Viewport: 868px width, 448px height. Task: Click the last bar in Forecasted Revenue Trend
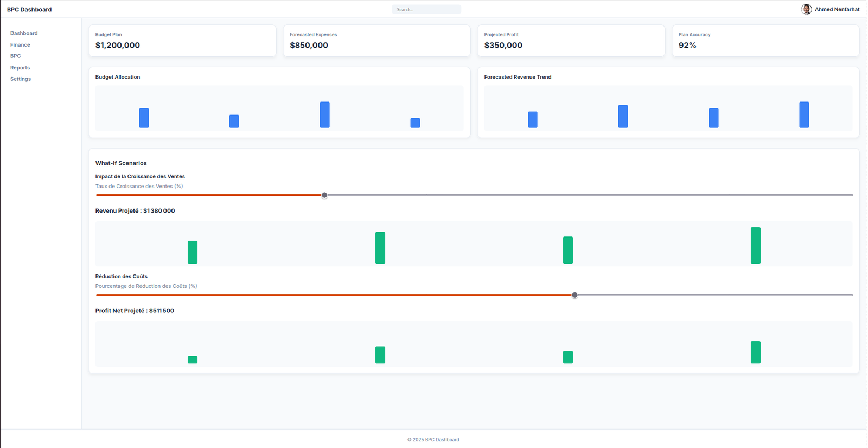(x=804, y=114)
